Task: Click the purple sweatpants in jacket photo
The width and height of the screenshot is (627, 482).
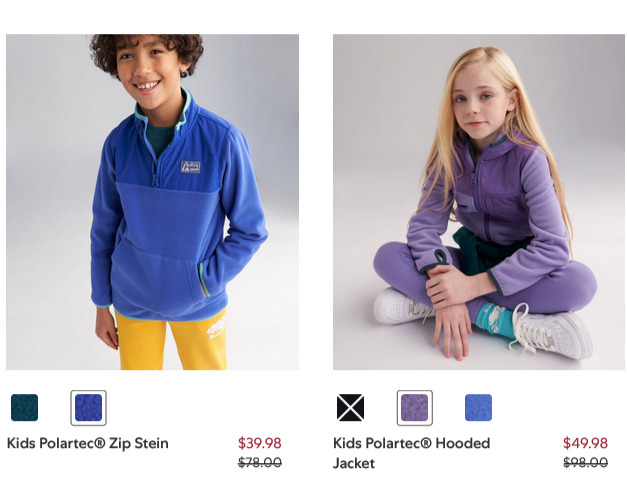Action: click(x=484, y=276)
